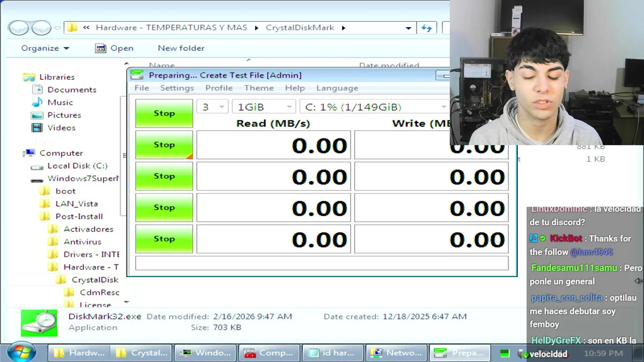Viewport: 644px width, 362px height.
Task: Switch to the Prepa... CrystalDiskMark taskbar item
Action: 460,353
